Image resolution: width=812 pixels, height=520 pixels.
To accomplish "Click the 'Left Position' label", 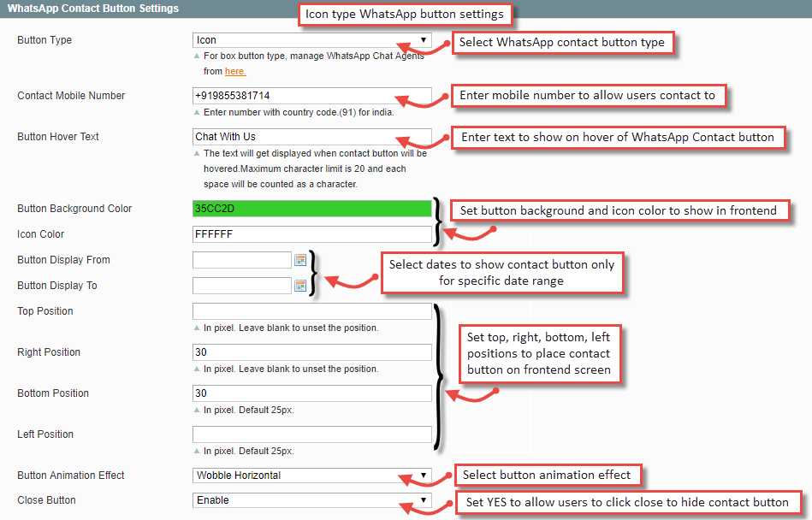I will coord(45,434).
